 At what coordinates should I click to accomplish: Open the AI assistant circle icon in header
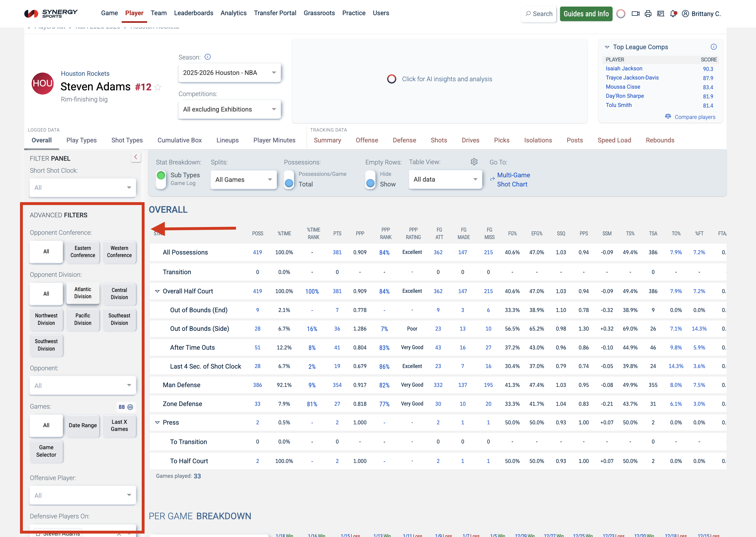621,13
